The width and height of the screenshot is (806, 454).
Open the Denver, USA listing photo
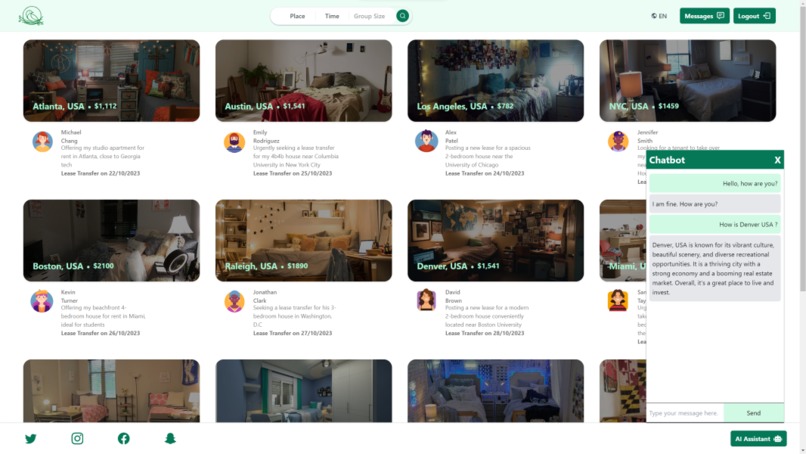click(x=496, y=241)
